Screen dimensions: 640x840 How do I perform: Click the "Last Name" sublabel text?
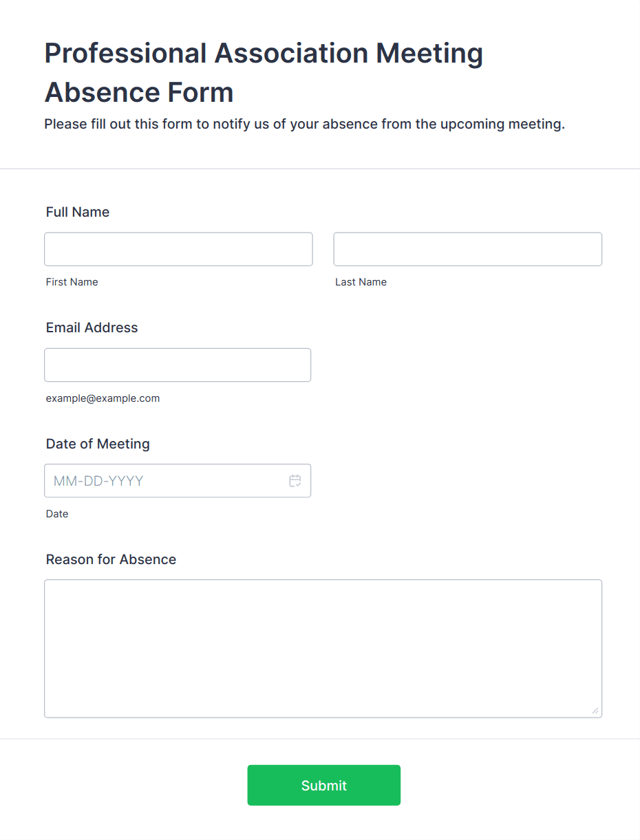pyautogui.click(x=361, y=282)
